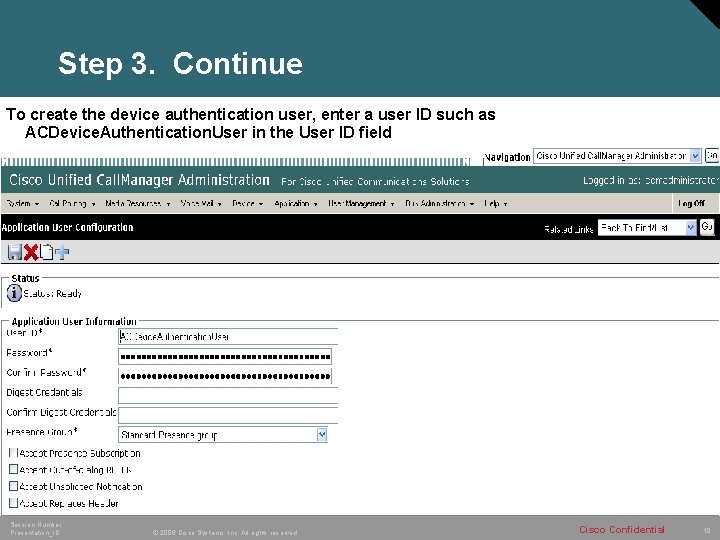Click the Confirm Password field
The height and width of the screenshot is (540, 720).
point(225,376)
